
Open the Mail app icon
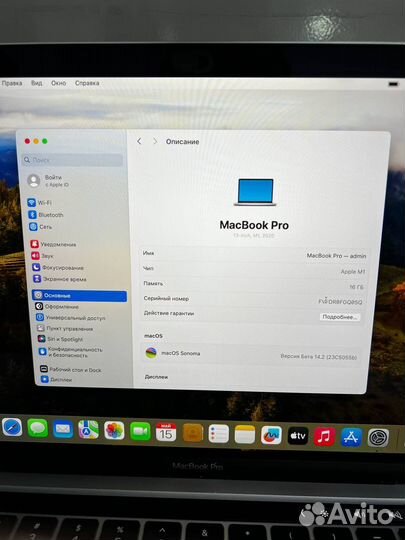coord(63,429)
